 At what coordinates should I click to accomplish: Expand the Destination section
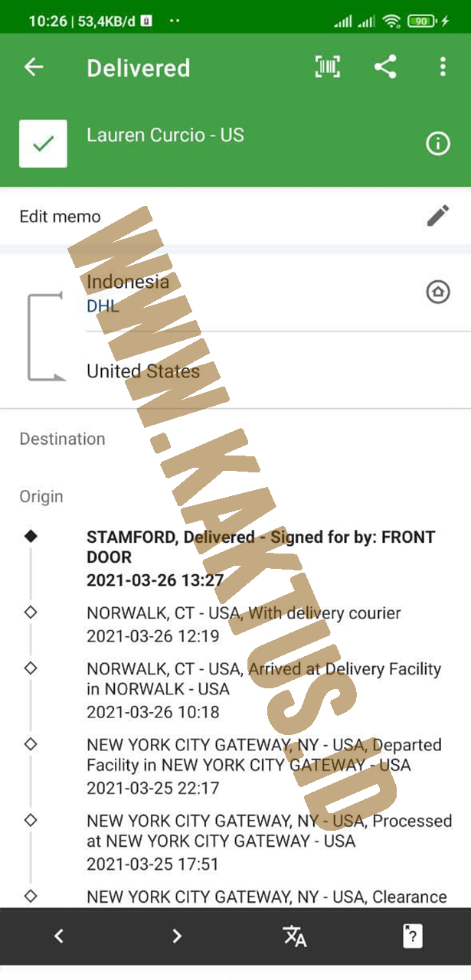pos(63,439)
